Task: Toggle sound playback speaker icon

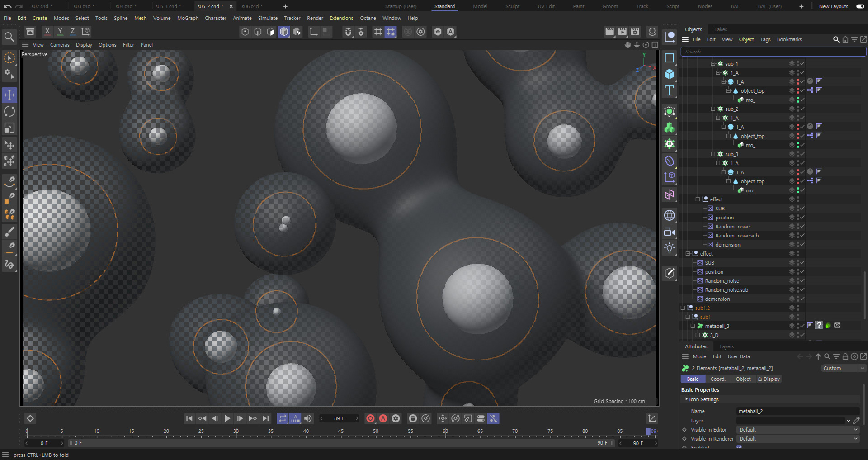Action: (x=308, y=418)
